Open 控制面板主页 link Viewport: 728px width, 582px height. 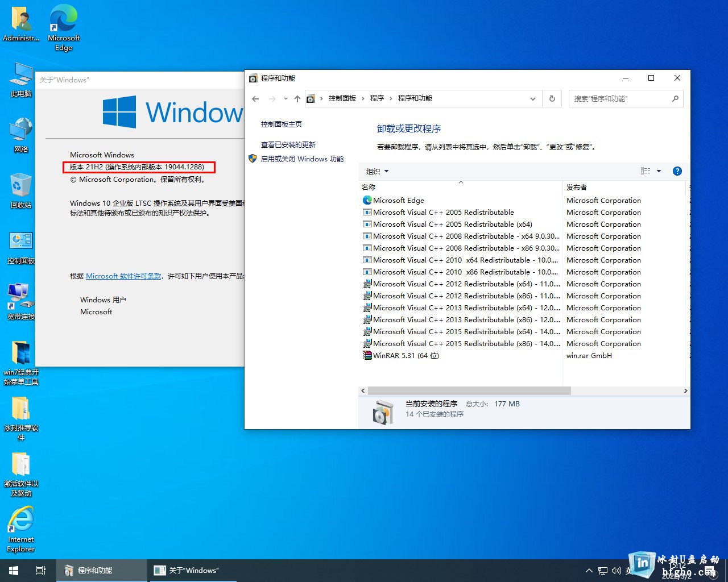tap(282, 124)
